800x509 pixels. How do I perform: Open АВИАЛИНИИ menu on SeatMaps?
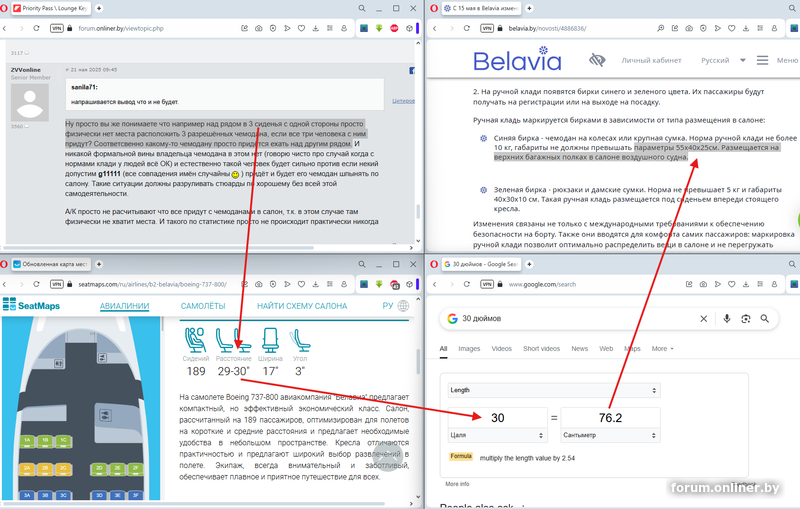(x=124, y=306)
